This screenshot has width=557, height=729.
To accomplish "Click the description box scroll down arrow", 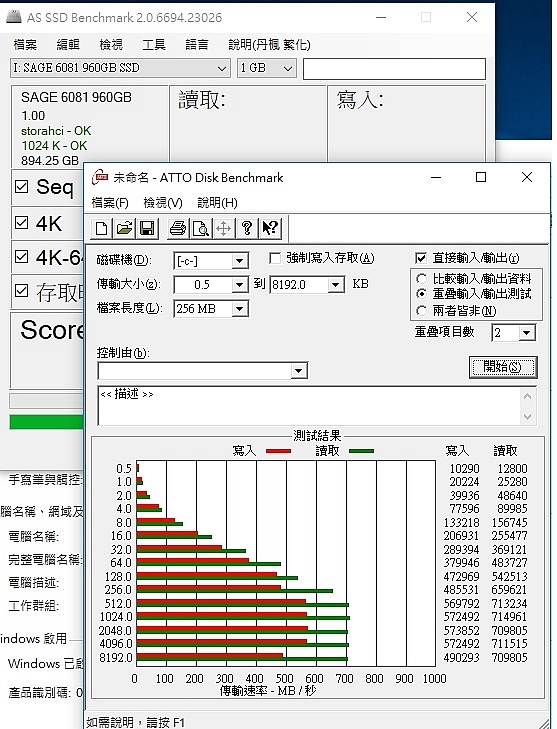I will (527, 417).
